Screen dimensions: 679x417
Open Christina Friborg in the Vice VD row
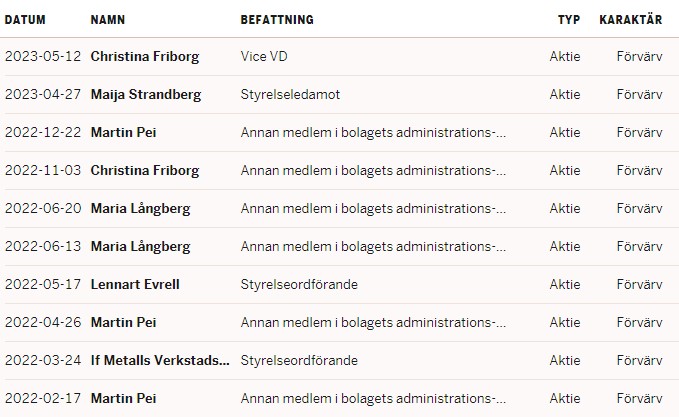(x=145, y=57)
